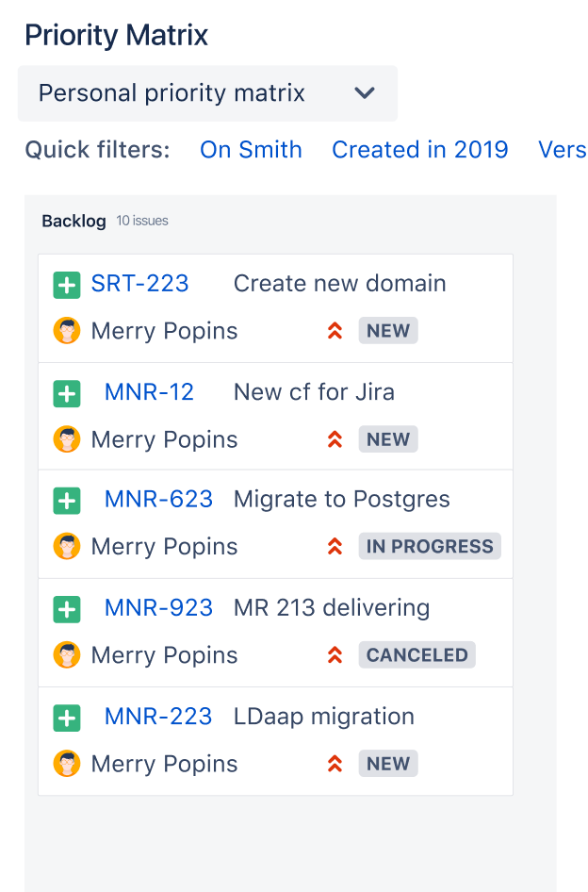Toggle the On Smith quick filter

pos(251,150)
